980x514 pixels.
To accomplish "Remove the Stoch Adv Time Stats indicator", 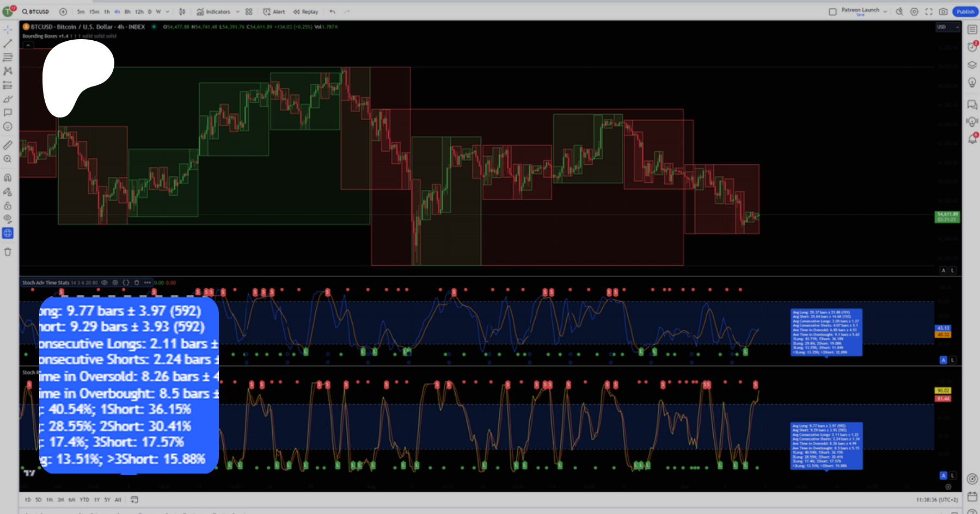I will pos(137,282).
